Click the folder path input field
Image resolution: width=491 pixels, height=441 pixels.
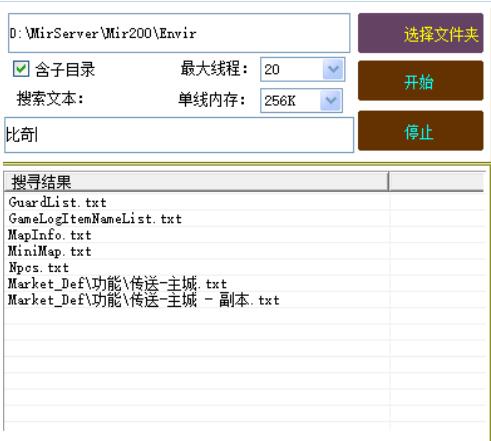point(179,33)
